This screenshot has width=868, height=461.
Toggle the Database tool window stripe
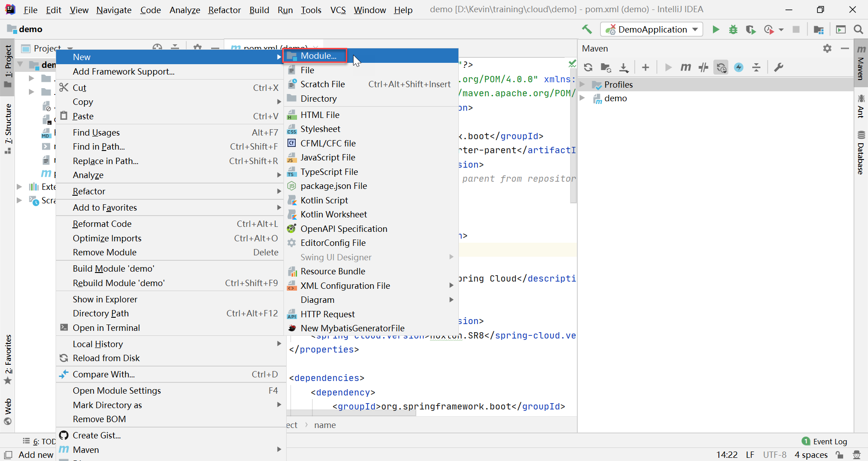tap(861, 152)
